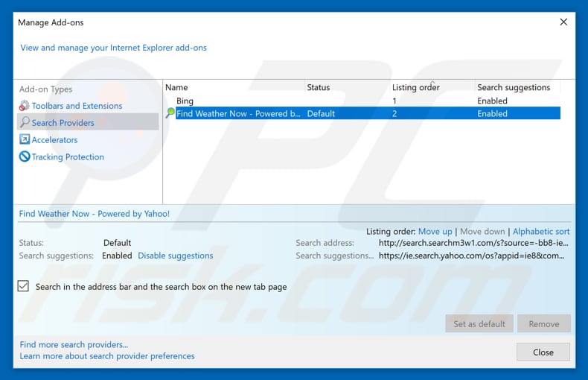
Task: Click Bing's listing order value 1
Action: pos(394,101)
